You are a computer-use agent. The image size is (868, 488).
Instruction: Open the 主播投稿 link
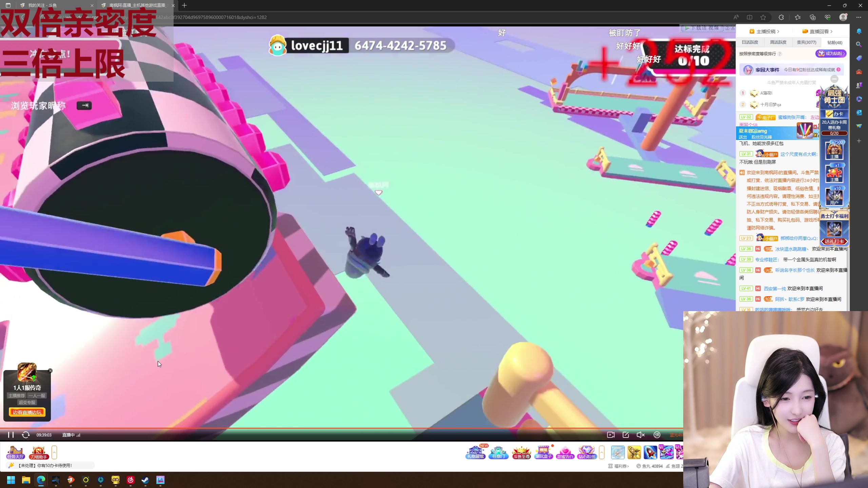766,32
